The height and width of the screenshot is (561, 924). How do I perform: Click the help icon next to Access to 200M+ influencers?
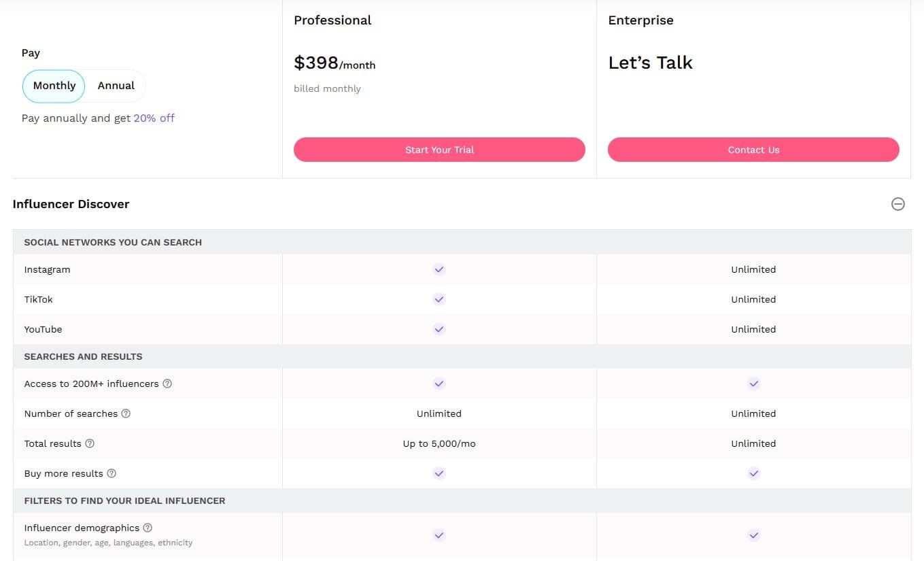(167, 384)
